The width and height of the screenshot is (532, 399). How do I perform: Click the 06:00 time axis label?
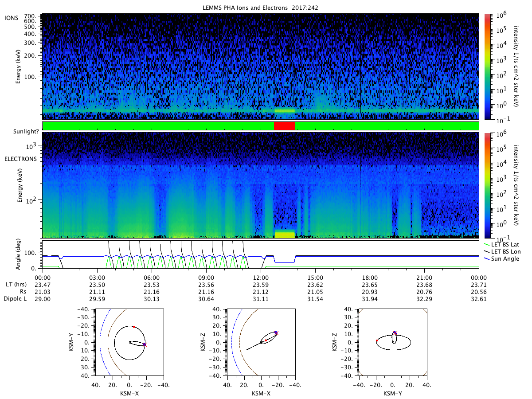[152, 278]
